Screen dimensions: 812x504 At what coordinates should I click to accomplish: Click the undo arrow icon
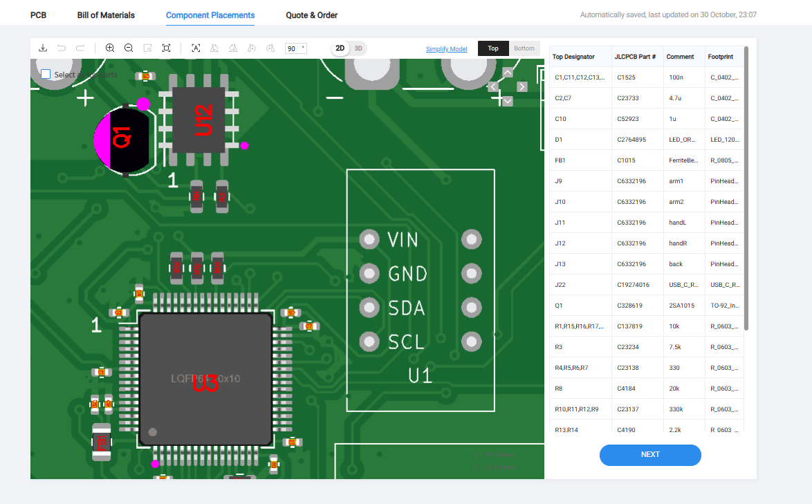[x=62, y=48]
